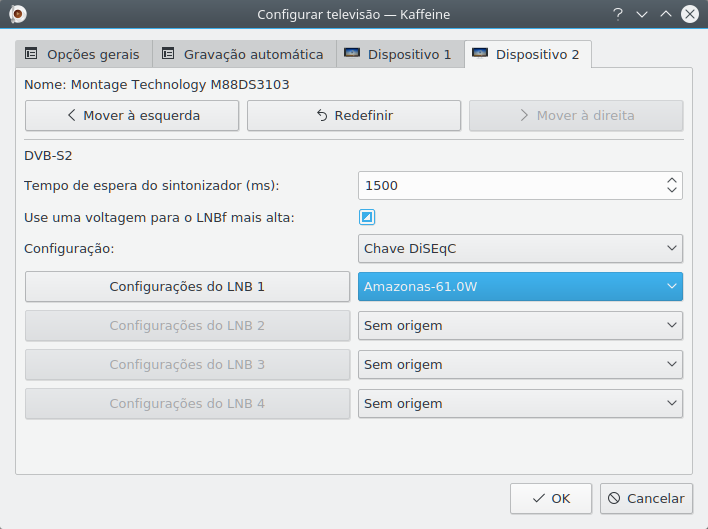The height and width of the screenshot is (529, 708).
Task: Open source dropdown beside LNB 2
Action: 520,325
